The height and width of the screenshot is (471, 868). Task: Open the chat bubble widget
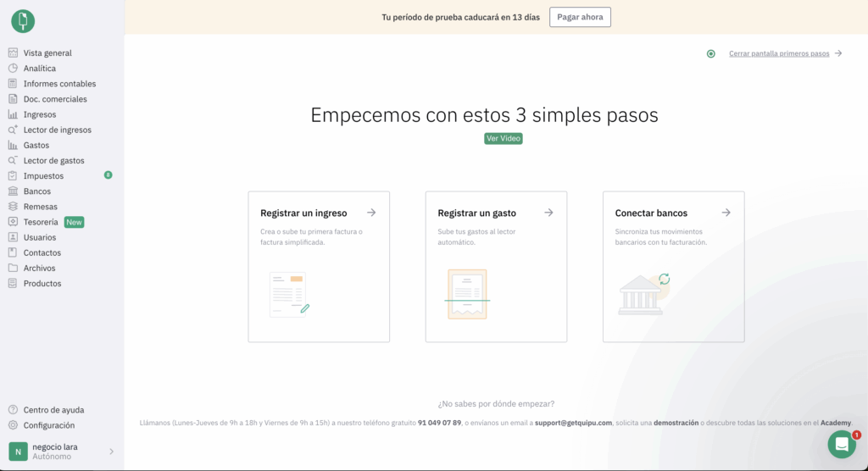tap(842, 444)
